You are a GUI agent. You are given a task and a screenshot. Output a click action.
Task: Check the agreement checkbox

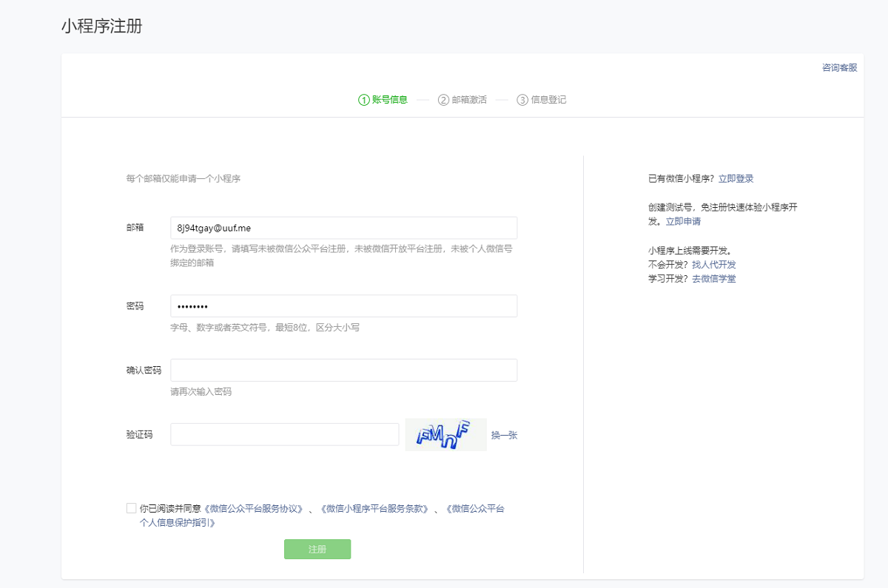click(130, 507)
